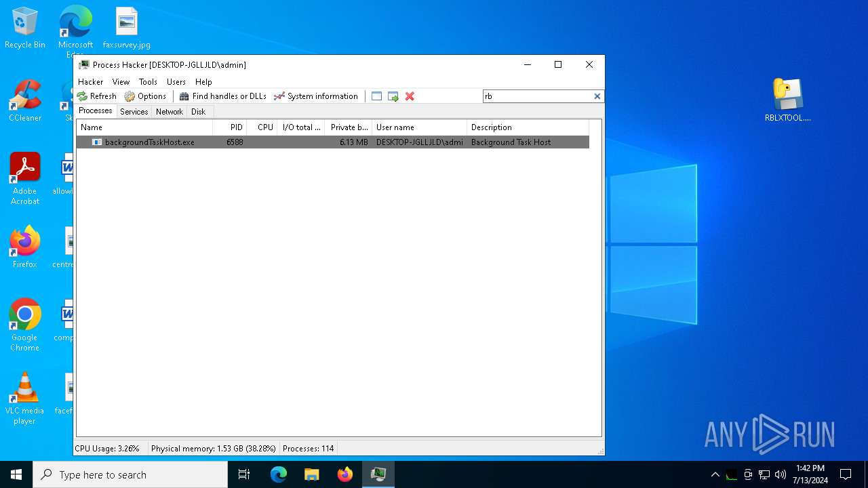Click the search filter field containing rb
Screen dimensions: 868x488
(538, 96)
